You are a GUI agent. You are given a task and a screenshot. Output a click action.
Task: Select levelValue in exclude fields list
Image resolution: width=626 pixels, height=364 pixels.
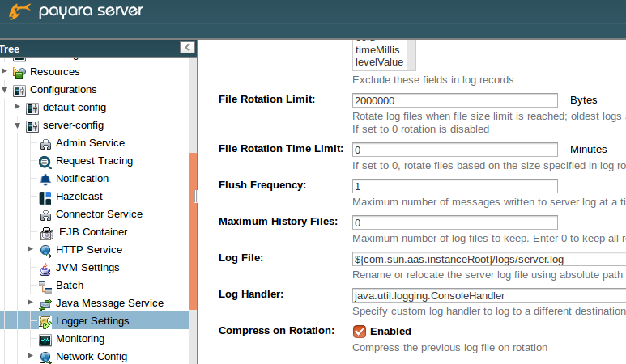[x=379, y=62]
